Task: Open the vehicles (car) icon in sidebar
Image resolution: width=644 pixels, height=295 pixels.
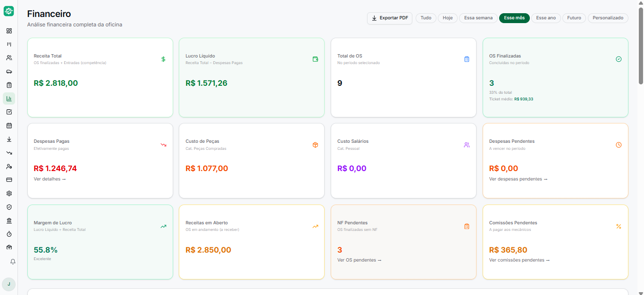Action: [9, 72]
